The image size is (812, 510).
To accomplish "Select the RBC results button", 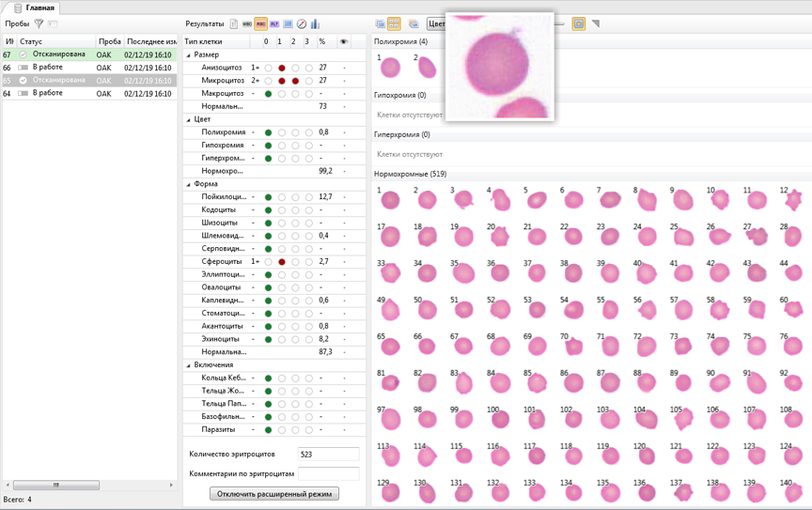I will tap(261, 23).
